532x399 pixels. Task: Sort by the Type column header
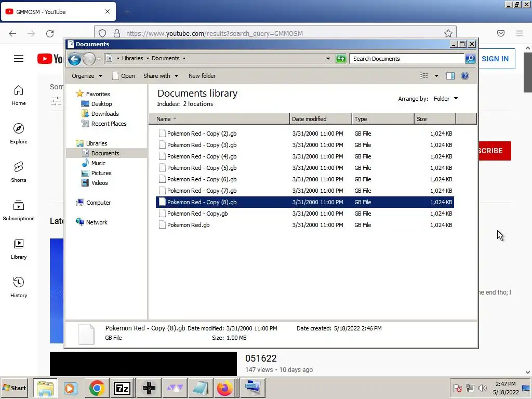tap(383, 119)
